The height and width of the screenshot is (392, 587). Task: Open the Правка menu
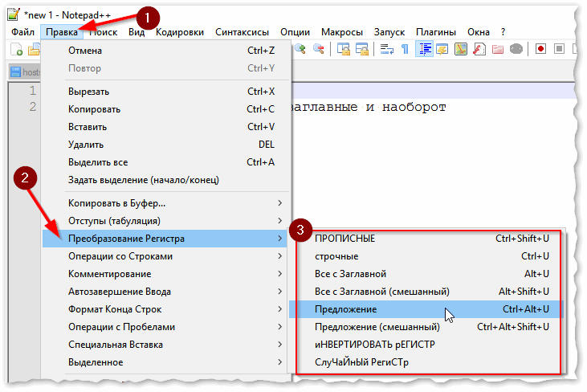(x=62, y=32)
